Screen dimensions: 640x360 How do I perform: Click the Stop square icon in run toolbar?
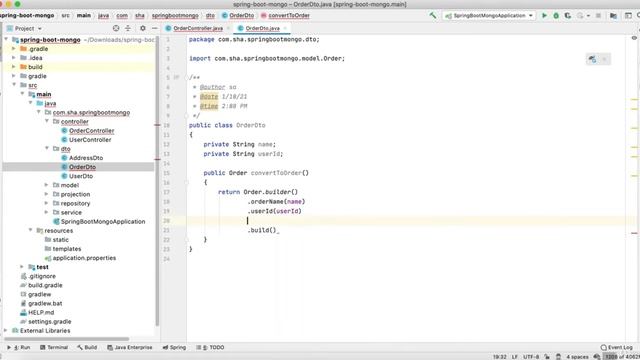pos(598,16)
